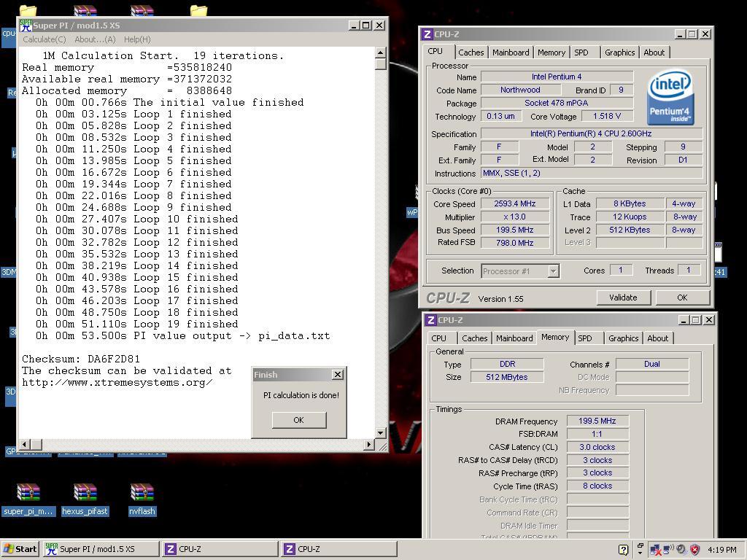Click the Rated FSB 798.0 MHz value
The height and width of the screenshot is (560, 747).
[514, 243]
